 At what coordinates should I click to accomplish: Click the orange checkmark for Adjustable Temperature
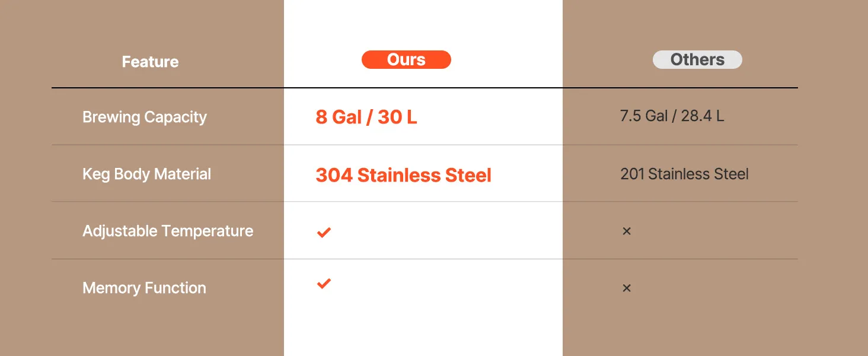pyautogui.click(x=323, y=232)
